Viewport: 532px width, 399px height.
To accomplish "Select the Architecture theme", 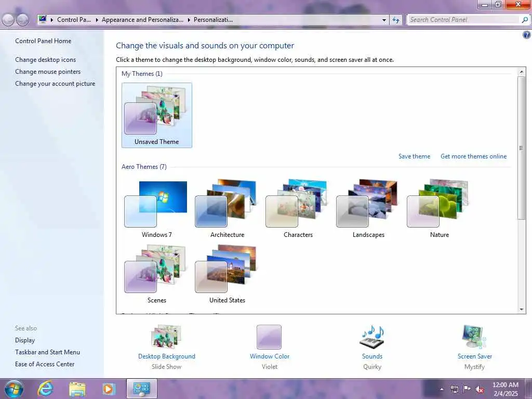I will [227, 209].
